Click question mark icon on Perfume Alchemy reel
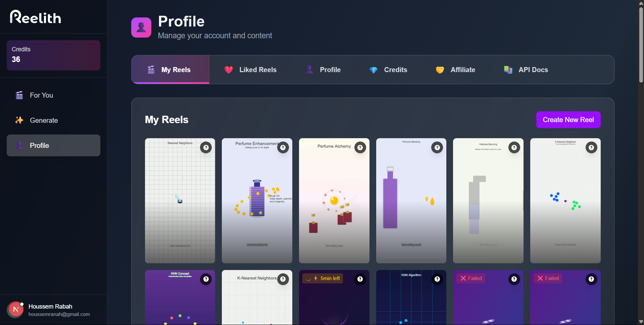 tap(360, 148)
